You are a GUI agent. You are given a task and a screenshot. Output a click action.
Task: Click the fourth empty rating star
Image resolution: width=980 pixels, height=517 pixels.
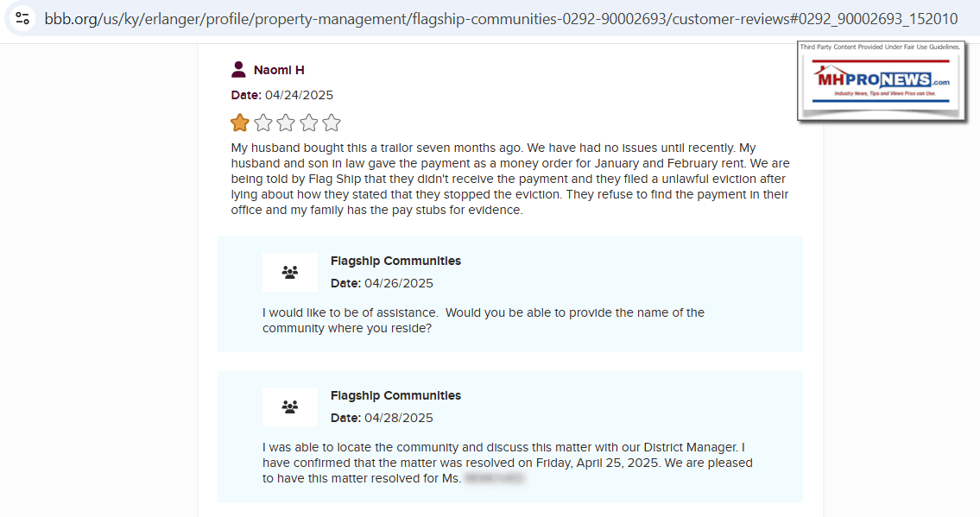pos(308,123)
